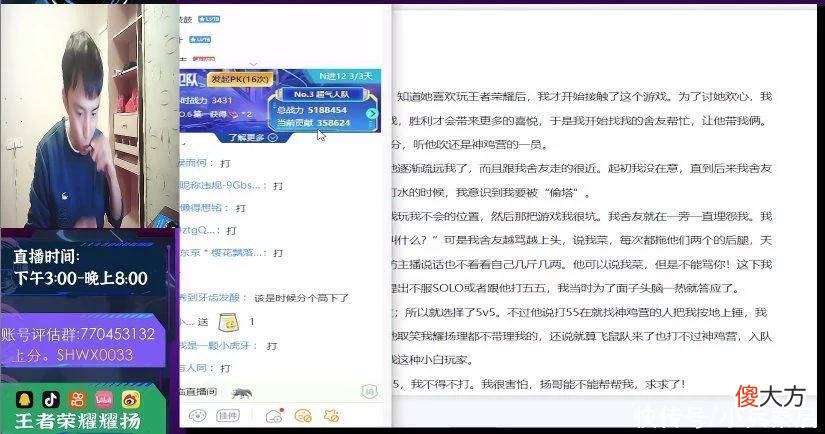
Task: Click the 王者荣耀耀扬 streamer name
Action: (x=77, y=421)
